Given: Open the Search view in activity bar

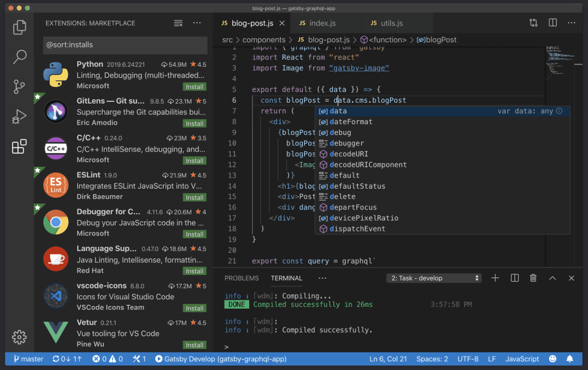Looking at the screenshot, I should 20,57.
